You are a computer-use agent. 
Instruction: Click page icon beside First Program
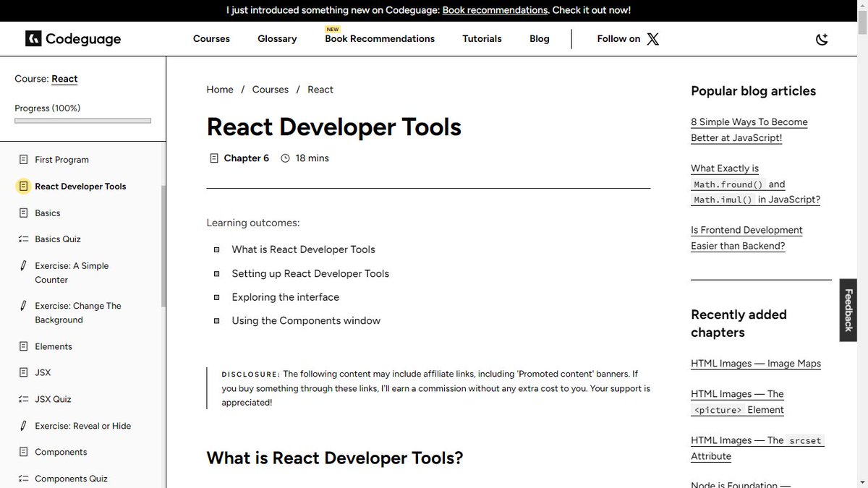(x=23, y=160)
